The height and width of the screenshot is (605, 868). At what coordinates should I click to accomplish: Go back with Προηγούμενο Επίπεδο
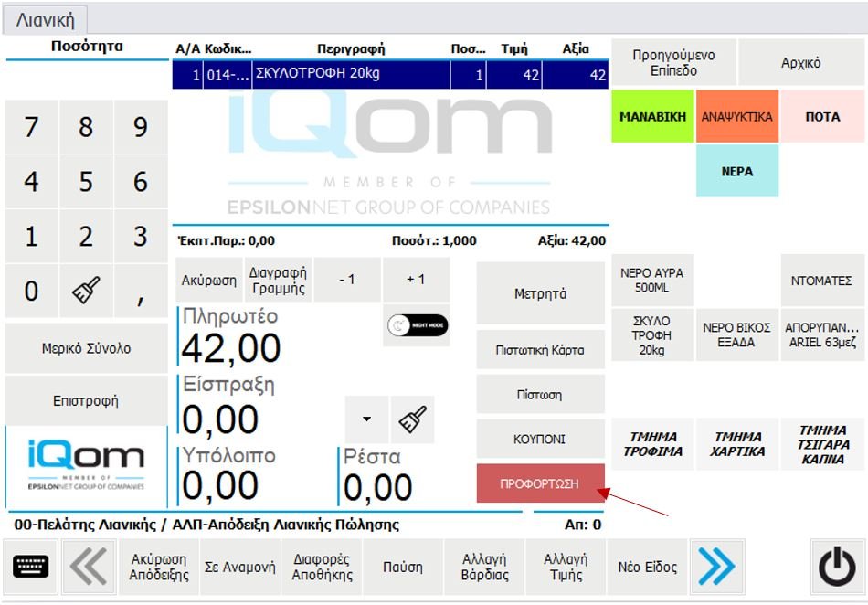pyautogui.click(x=673, y=63)
